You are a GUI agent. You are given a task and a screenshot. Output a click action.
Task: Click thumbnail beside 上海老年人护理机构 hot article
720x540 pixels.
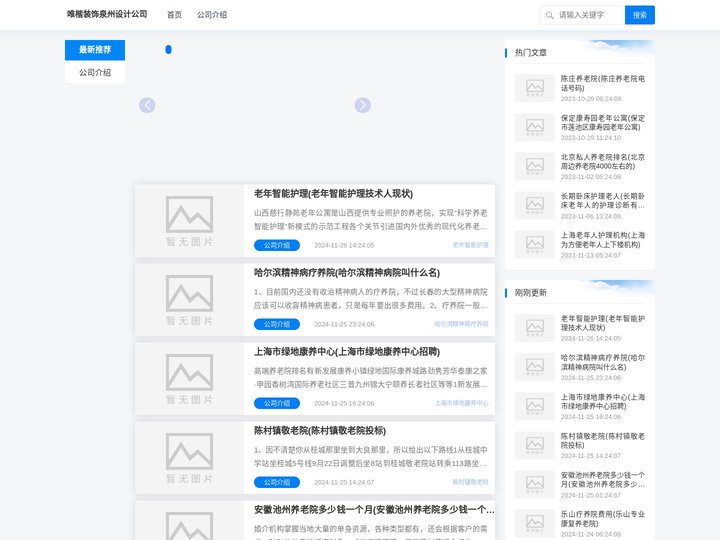click(534, 244)
